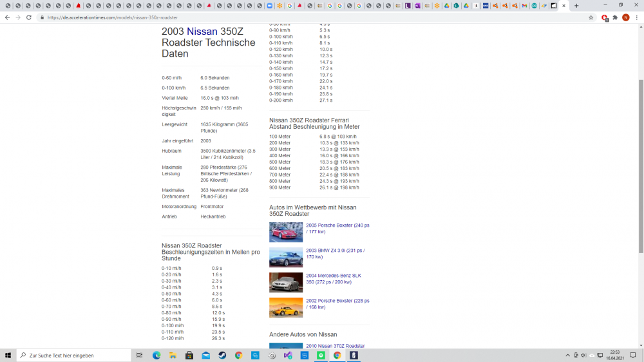Select the 'Leergewicht' label
644x362 pixels.
click(x=175, y=124)
